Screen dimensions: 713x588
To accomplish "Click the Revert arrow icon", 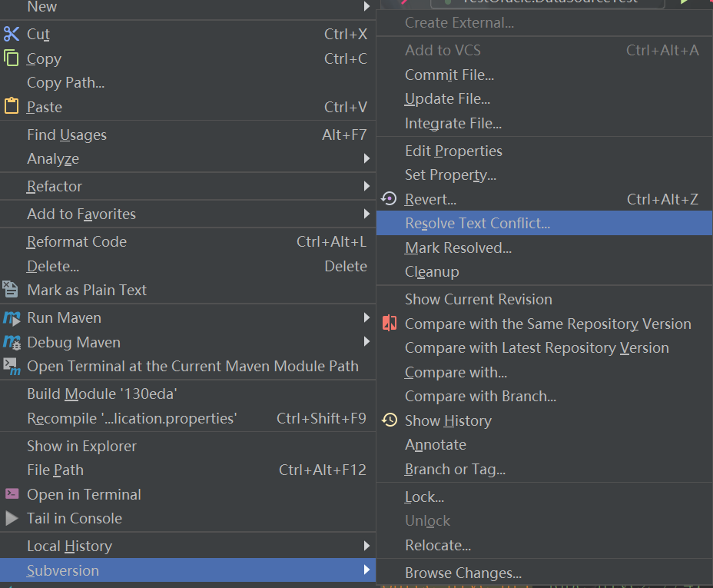I will click(390, 199).
